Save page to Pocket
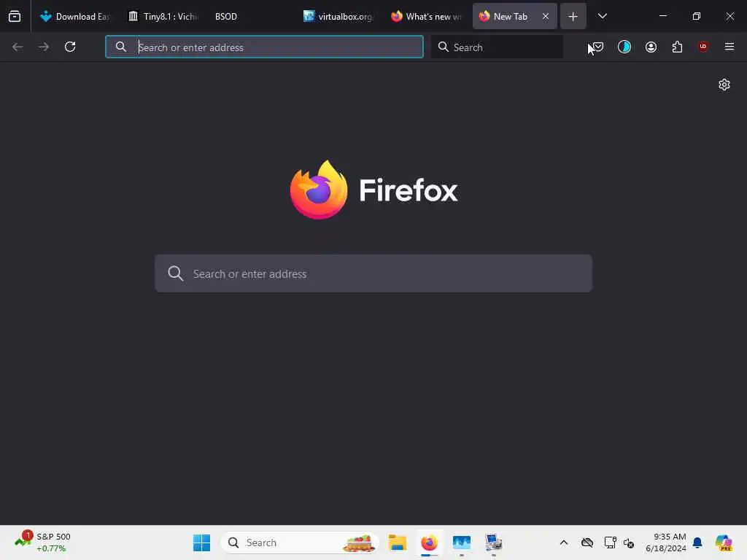 click(x=598, y=47)
